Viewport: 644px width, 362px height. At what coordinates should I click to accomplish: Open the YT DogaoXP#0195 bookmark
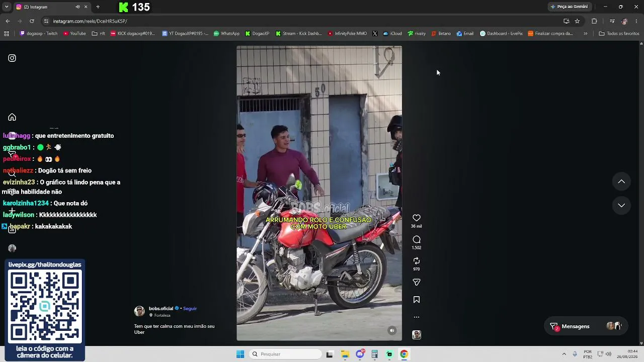click(x=185, y=34)
